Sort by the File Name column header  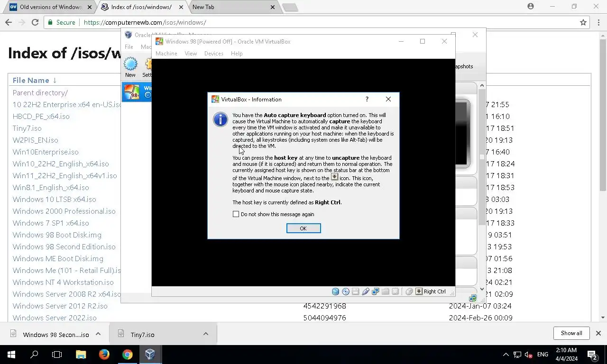[35, 80]
